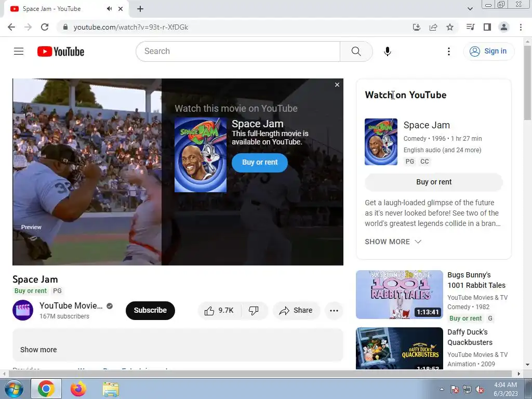
Task: Click the search magnifier button
Action: tap(356, 51)
